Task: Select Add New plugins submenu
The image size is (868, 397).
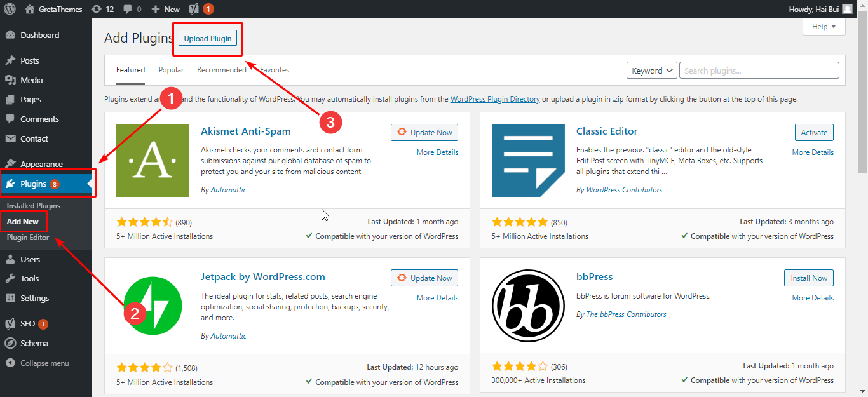Action: tap(23, 222)
